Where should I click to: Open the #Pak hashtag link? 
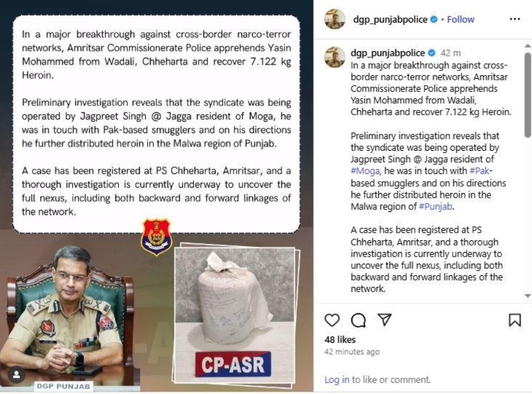click(x=480, y=171)
